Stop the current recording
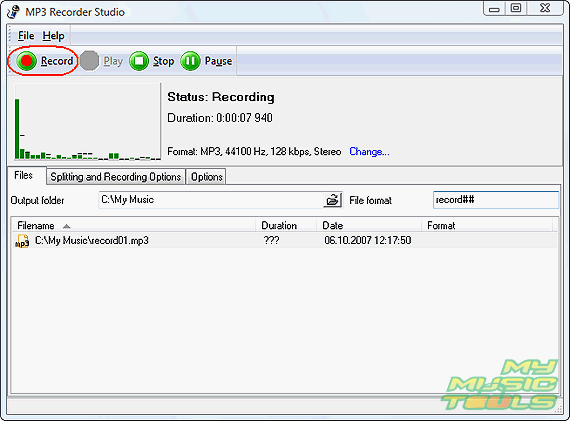Viewport: 570px width, 421px height. point(152,61)
